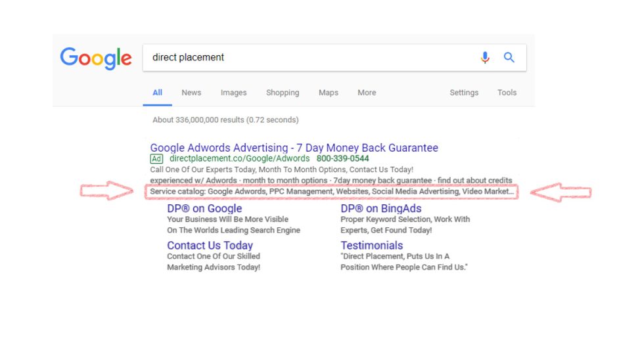Click 'Marketing Advisors Today!' text

[x=214, y=267]
